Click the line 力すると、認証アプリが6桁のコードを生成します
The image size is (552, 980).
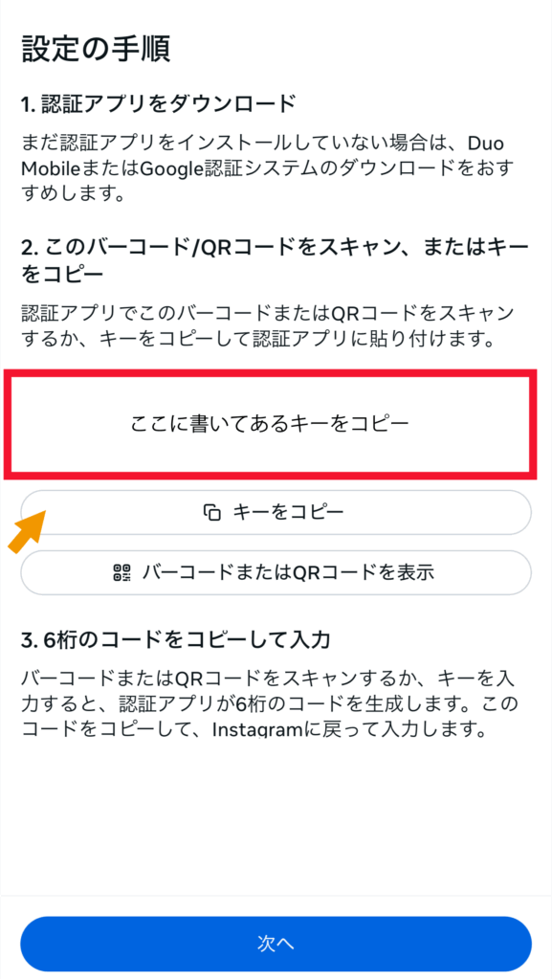tap(270, 703)
